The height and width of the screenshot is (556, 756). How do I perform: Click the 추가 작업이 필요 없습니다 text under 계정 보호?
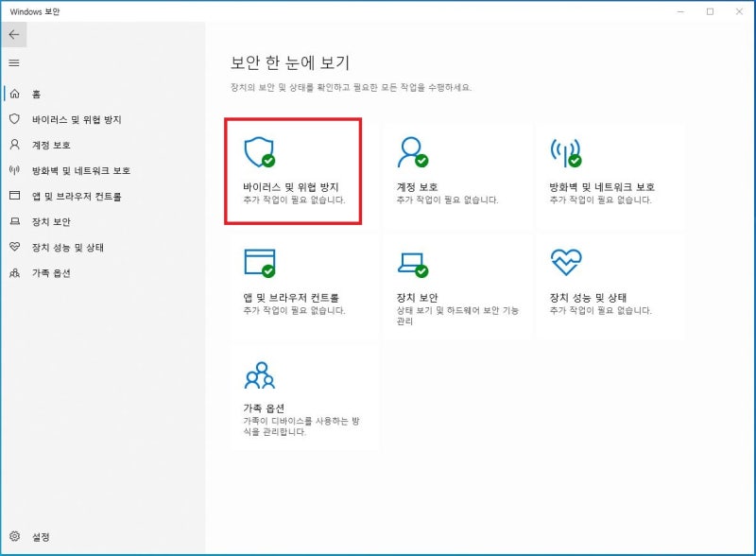click(447, 200)
